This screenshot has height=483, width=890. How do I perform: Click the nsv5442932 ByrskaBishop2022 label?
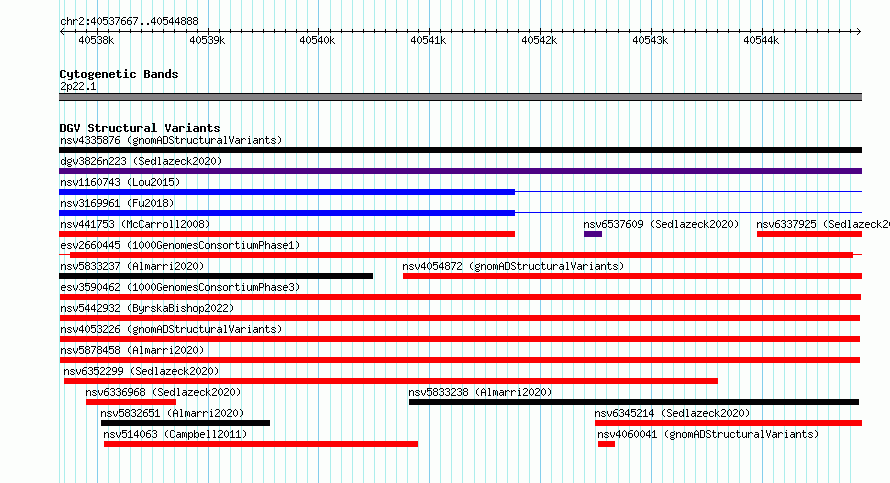click(147, 308)
